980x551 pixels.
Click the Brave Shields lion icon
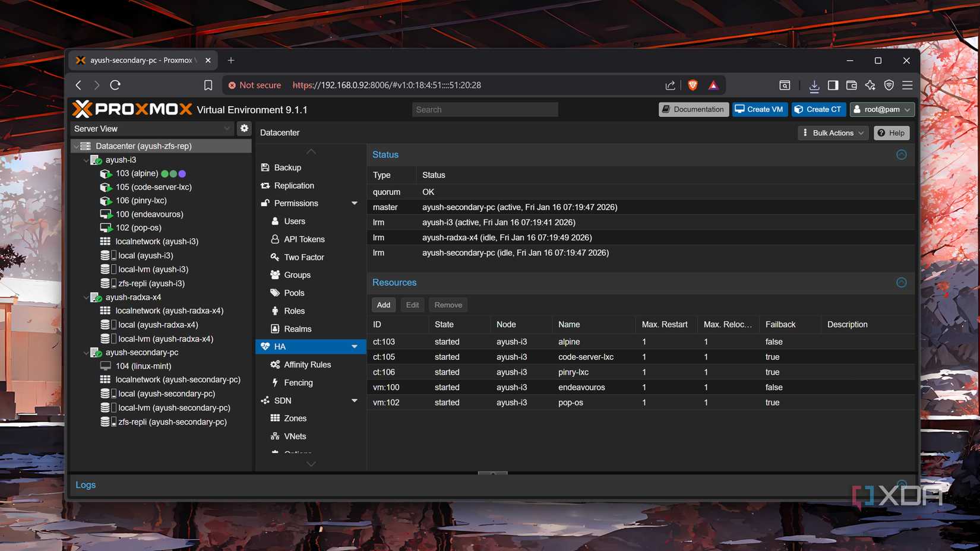tap(693, 85)
